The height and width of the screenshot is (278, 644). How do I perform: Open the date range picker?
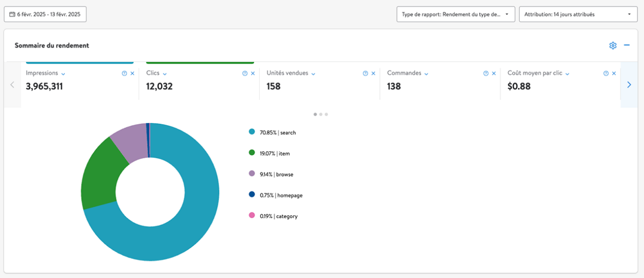45,15
